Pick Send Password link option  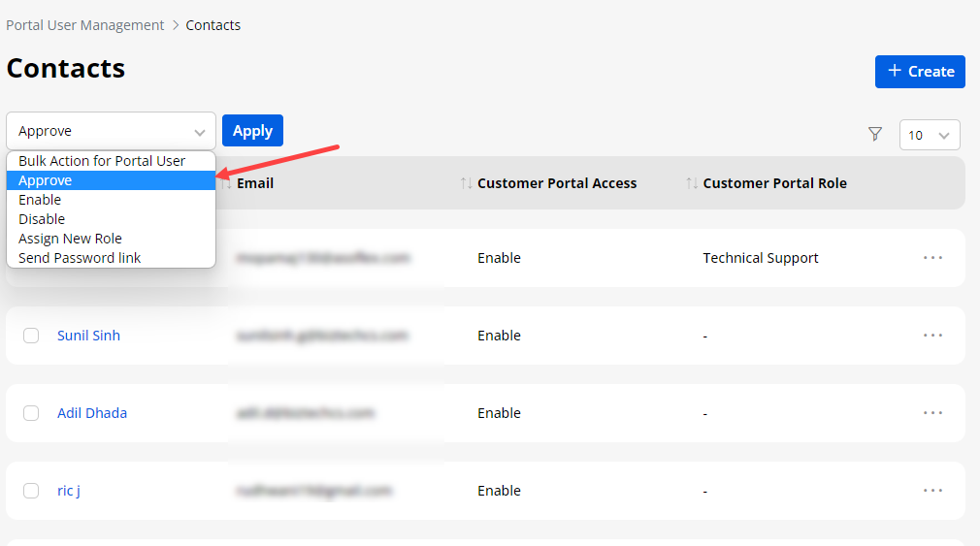(80, 258)
